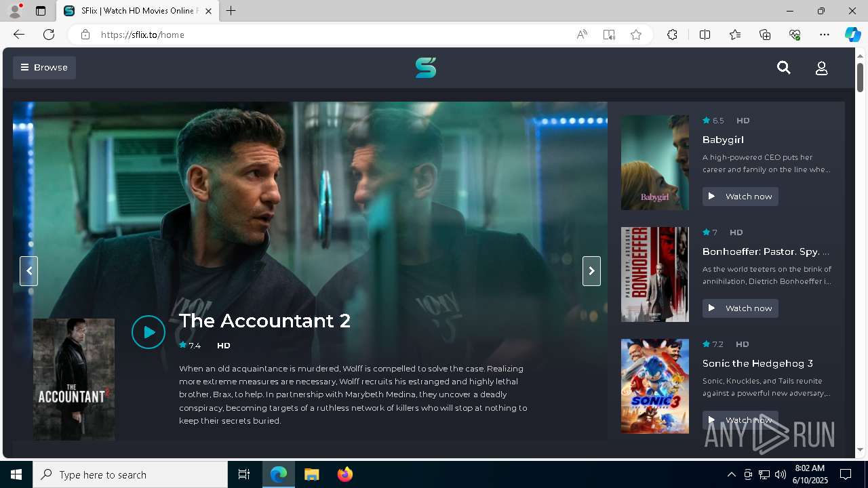This screenshot has height=488, width=868.
Task: Click the SFlix logo
Action: (x=426, y=68)
